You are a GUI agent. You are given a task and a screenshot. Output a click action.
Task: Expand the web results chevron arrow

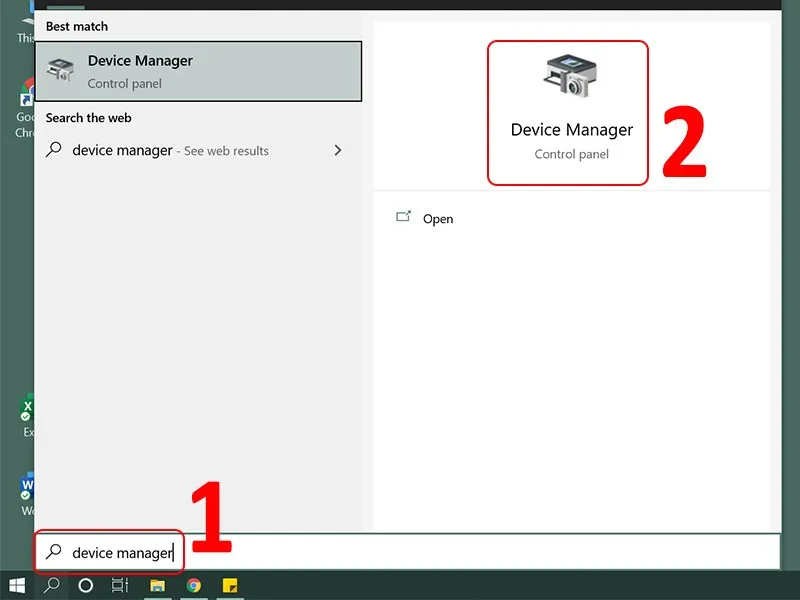click(x=338, y=150)
